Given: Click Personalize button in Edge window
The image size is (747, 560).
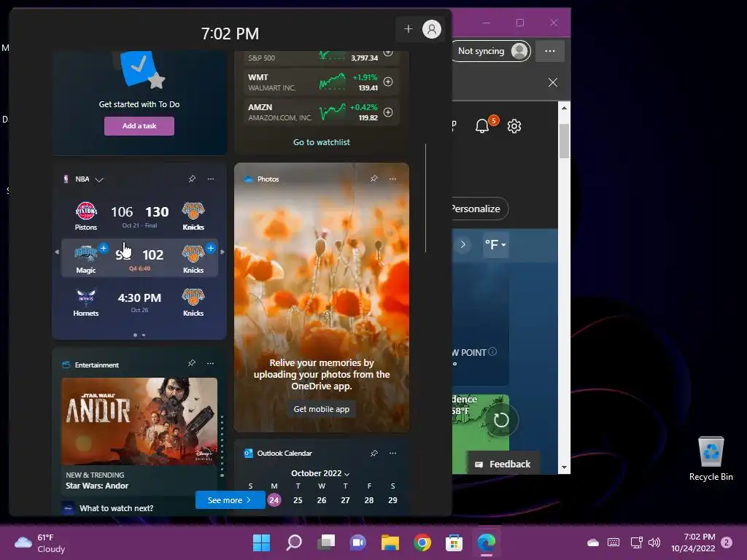Looking at the screenshot, I should [x=479, y=209].
